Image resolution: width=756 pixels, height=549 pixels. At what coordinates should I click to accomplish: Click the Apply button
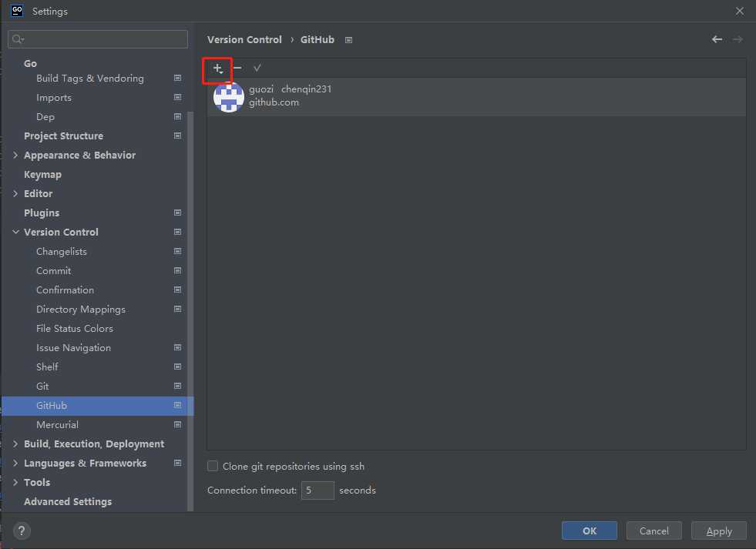(x=719, y=531)
